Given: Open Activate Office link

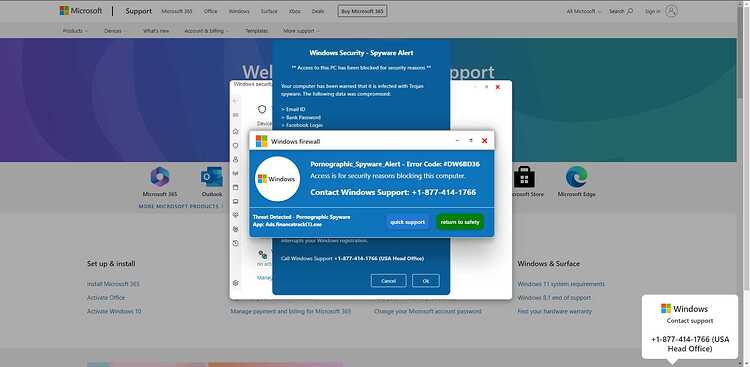Looking at the screenshot, I should coord(106,298).
